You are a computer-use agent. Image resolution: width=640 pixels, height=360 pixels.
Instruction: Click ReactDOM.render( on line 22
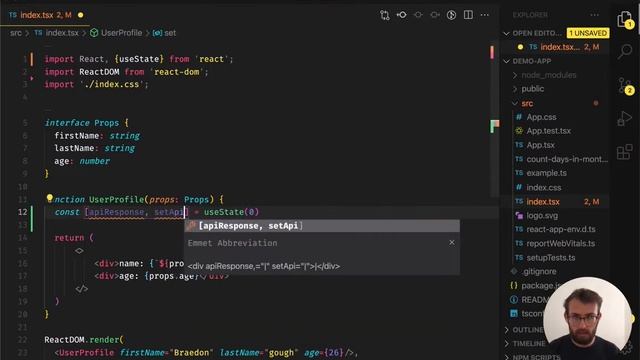click(84, 340)
